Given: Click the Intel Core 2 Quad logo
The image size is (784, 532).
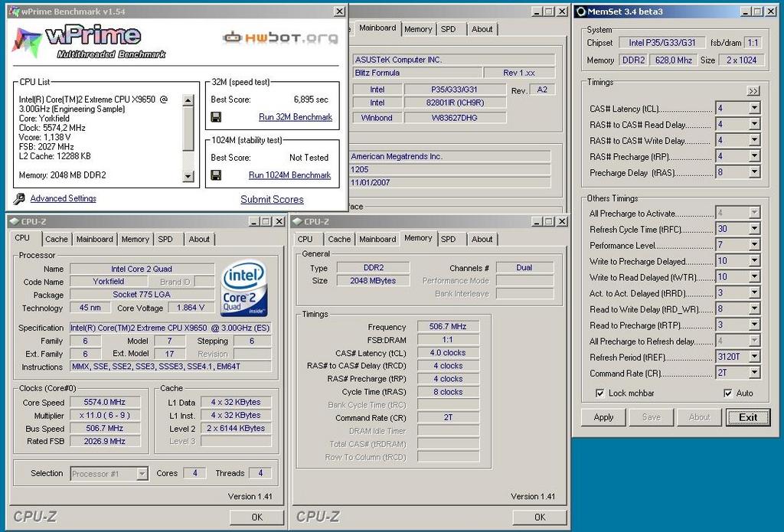Looking at the screenshot, I should point(244,288).
